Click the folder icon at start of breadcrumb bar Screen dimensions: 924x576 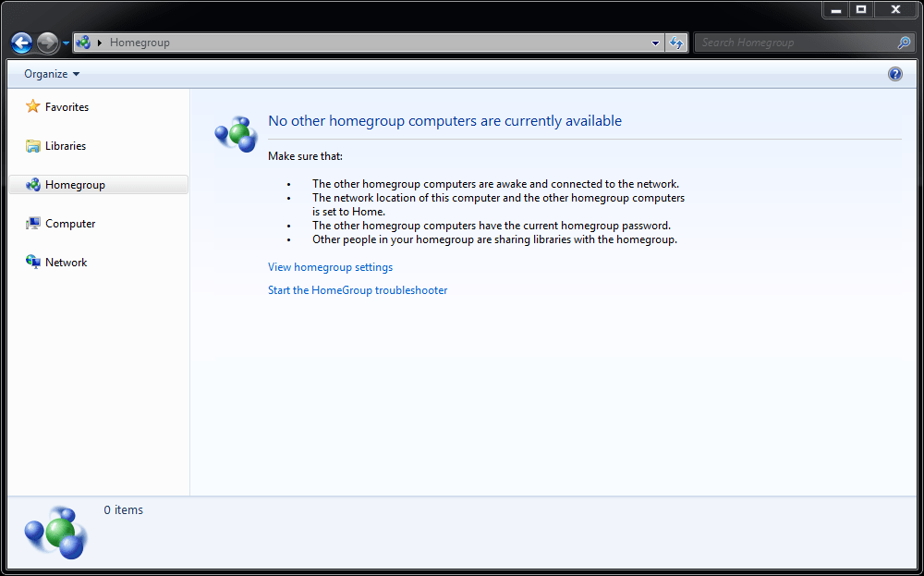[82, 42]
